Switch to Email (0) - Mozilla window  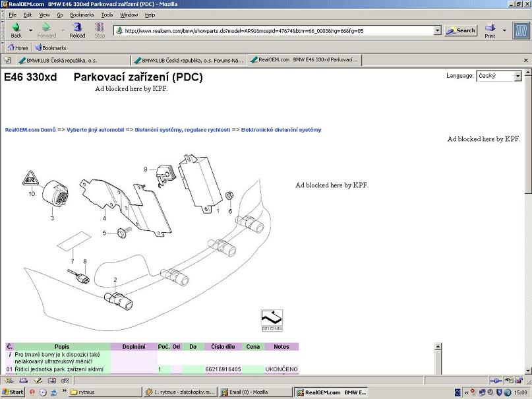click(256, 392)
